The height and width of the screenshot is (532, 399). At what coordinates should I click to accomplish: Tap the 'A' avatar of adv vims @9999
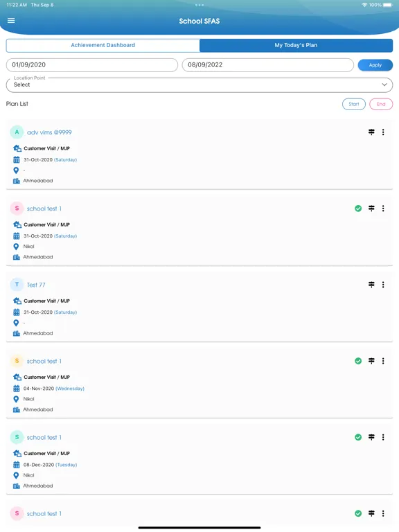(x=17, y=132)
